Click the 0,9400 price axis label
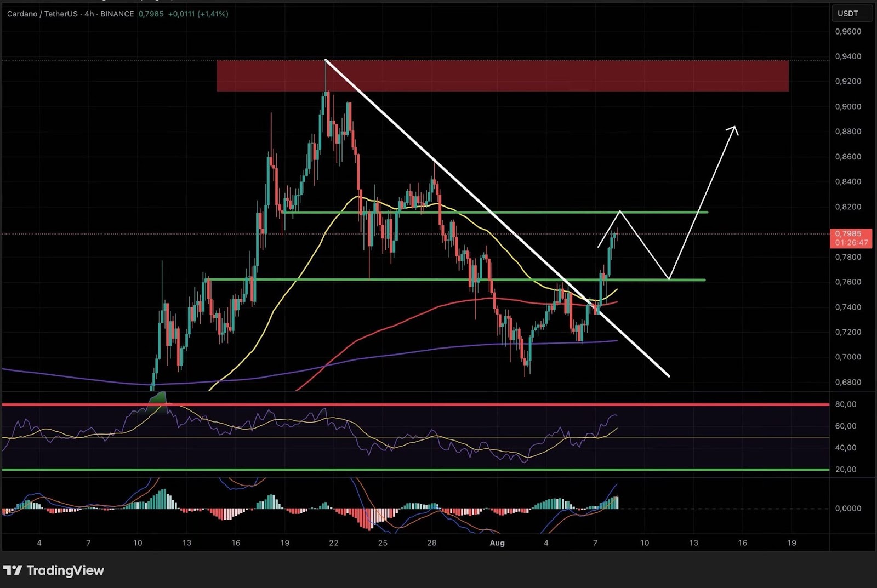 848,56
